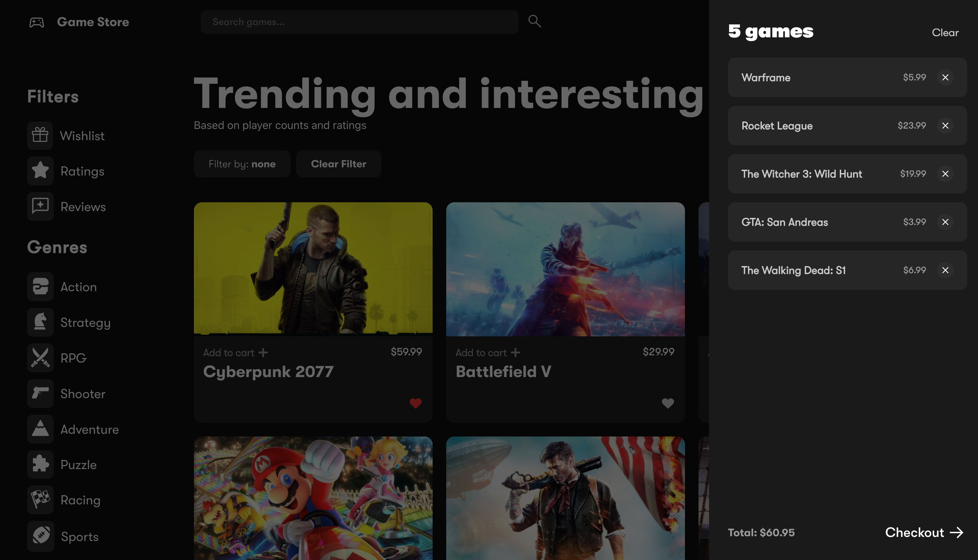Toggle Battlefield V wishlist heart
Image resolution: width=978 pixels, height=560 pixels.
click(668, 403)
